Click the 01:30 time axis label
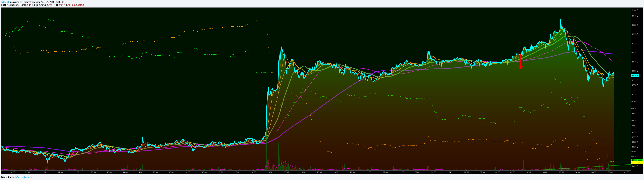 (498, 172)
